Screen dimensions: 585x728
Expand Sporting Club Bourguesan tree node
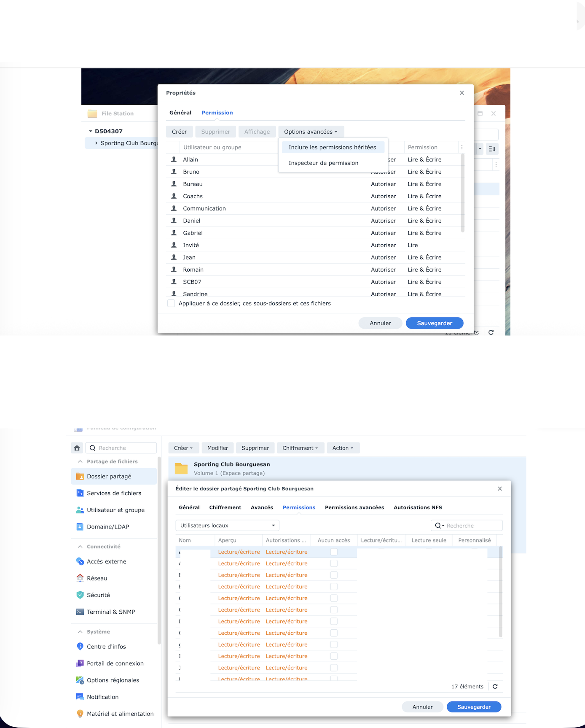pyautogui.click(x=97, y=143)
